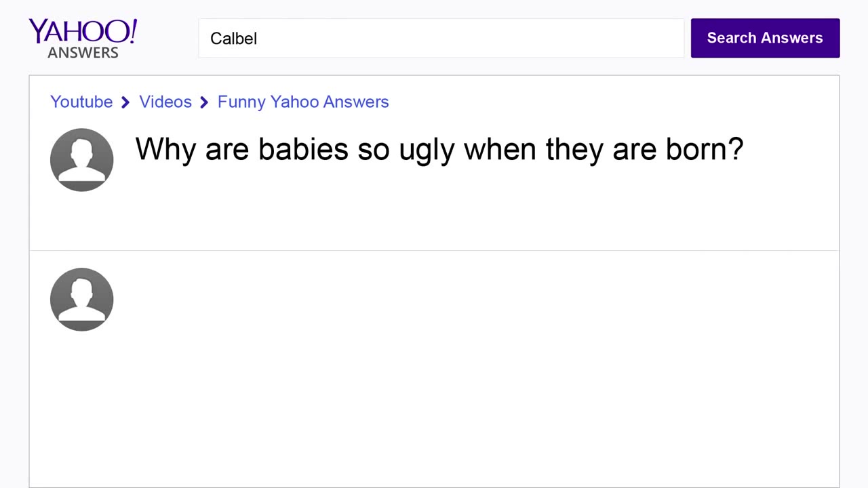Click the question title about babies
The height and width of the screenshot is (488, 868).
pos(439,149)
